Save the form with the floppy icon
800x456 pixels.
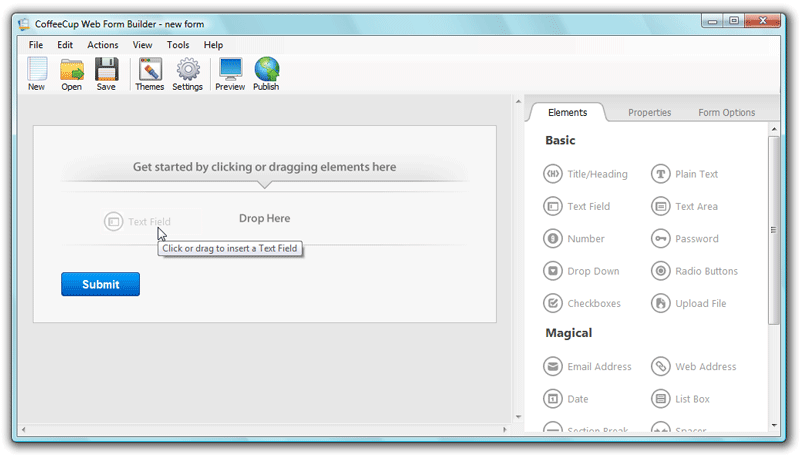point(106,74)
